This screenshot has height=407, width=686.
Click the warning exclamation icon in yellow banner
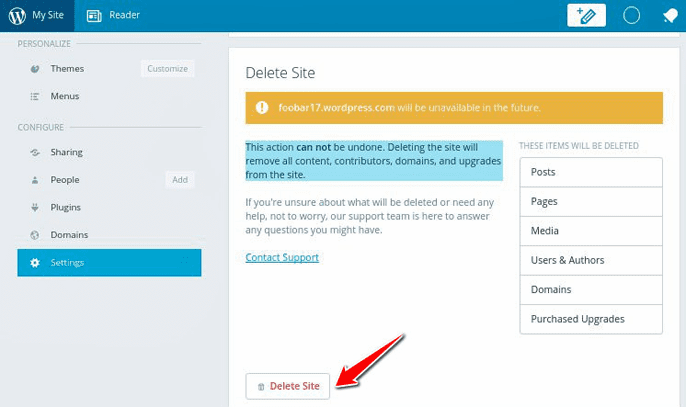262,107
